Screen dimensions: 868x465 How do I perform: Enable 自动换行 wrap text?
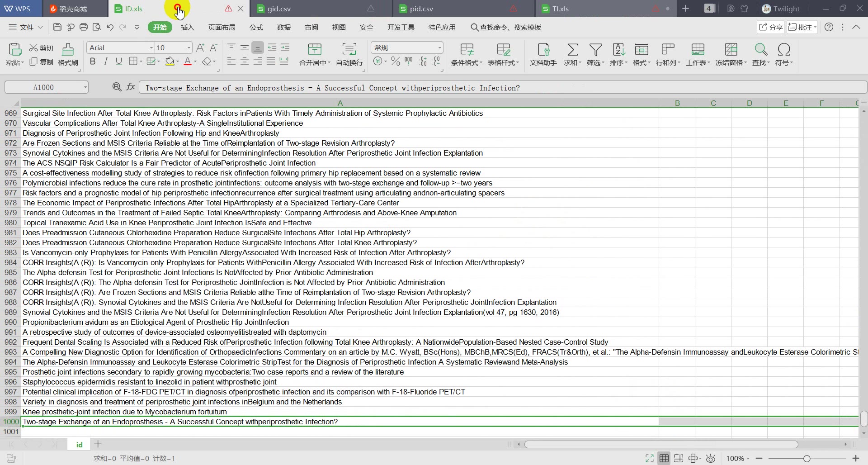click(349, 54)
